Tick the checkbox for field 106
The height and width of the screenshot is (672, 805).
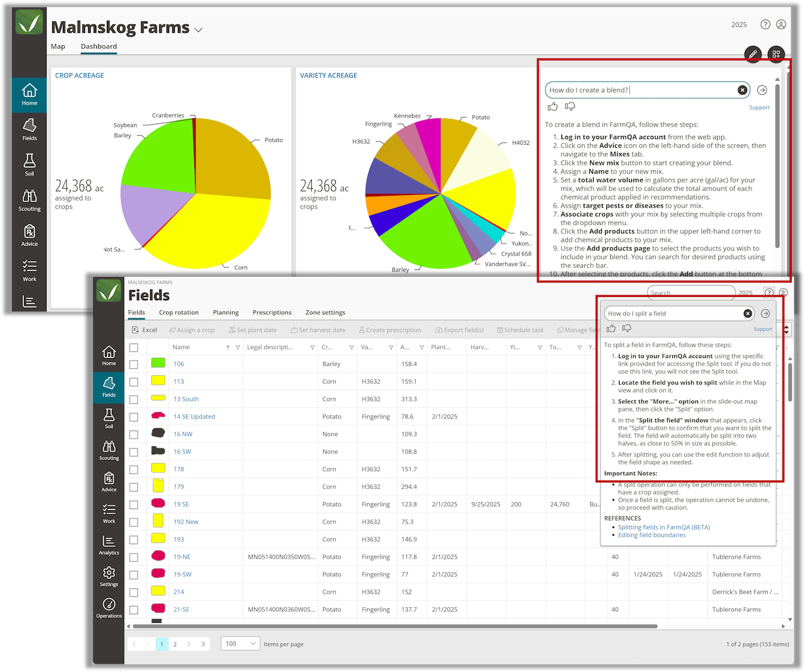(133, 364)
